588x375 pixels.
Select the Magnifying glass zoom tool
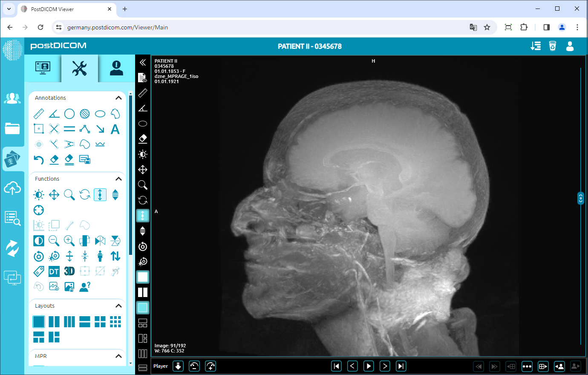pyautogui.click(x=69, y=195)
